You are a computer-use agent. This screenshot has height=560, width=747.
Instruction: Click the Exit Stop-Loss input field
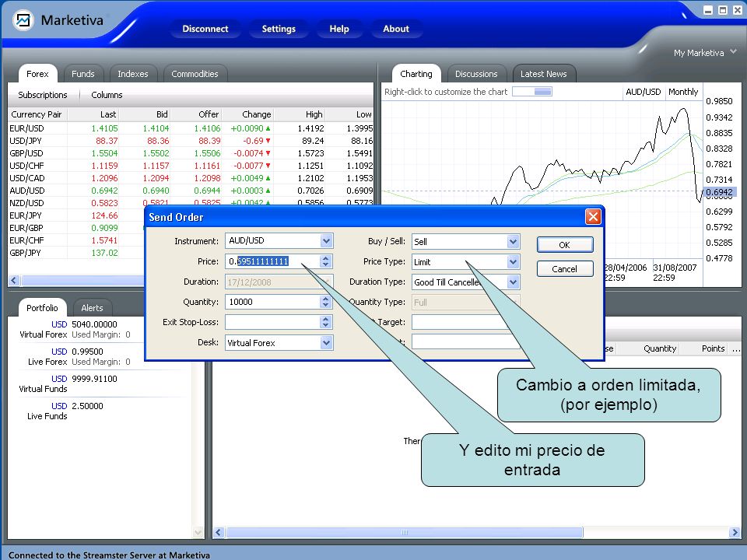click(272, 322)
